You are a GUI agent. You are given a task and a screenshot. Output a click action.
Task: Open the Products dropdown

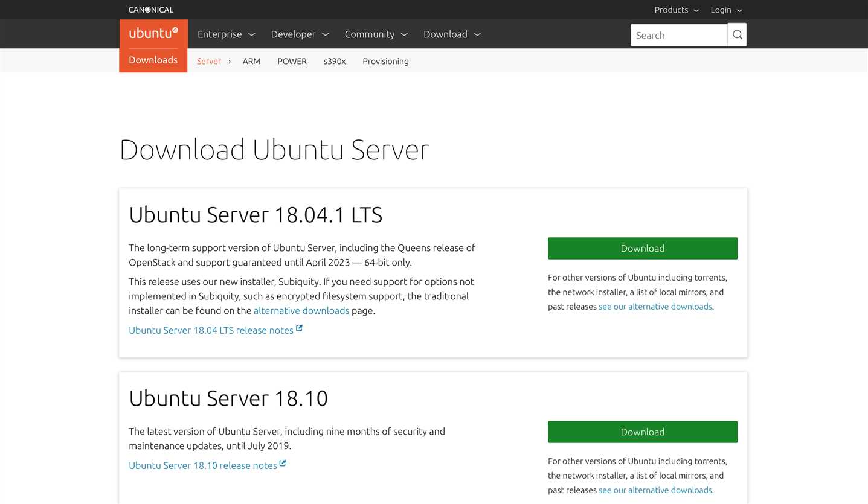click(677, 10)
